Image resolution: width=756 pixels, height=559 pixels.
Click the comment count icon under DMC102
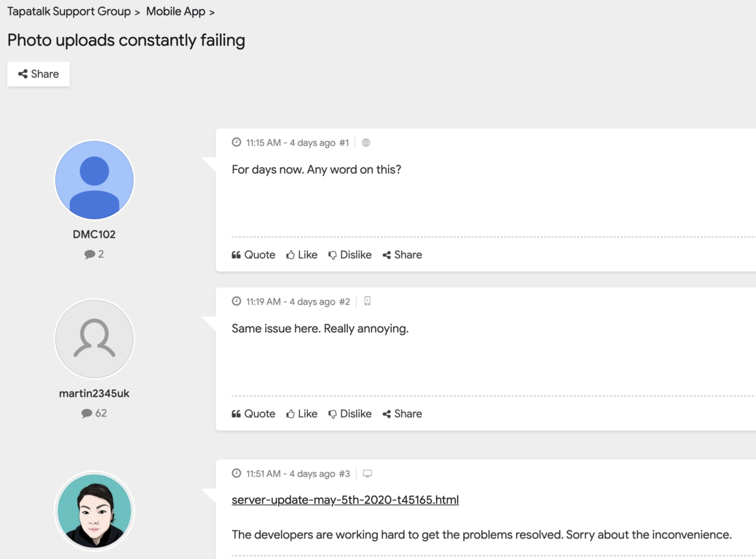pyautogui.click(x=89, y=255)
